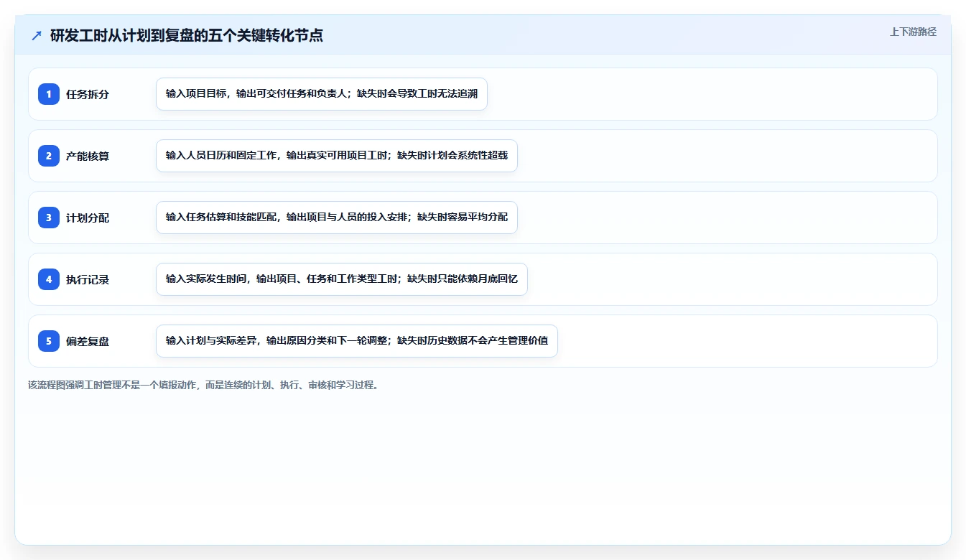This screenshot has height=560, width=966.
Task: Select step number 4 badge
Action: point(49,279)
